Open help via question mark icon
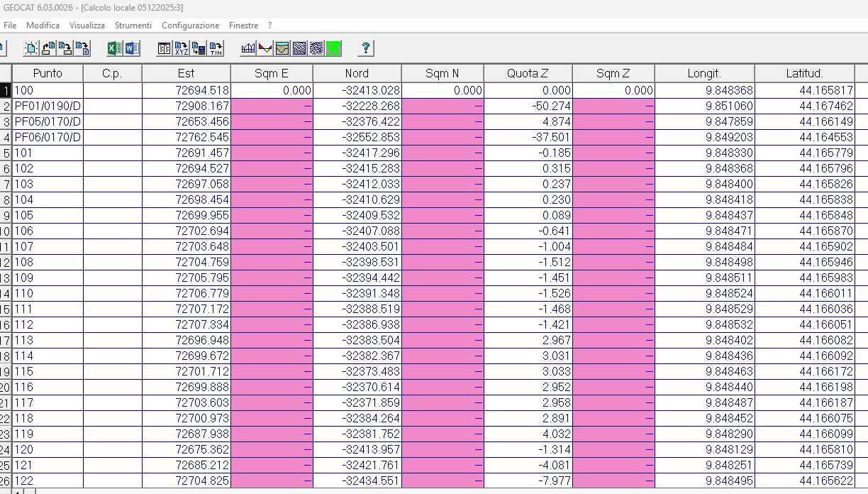This screenshot has height=494, width=868. coord(366,48)
